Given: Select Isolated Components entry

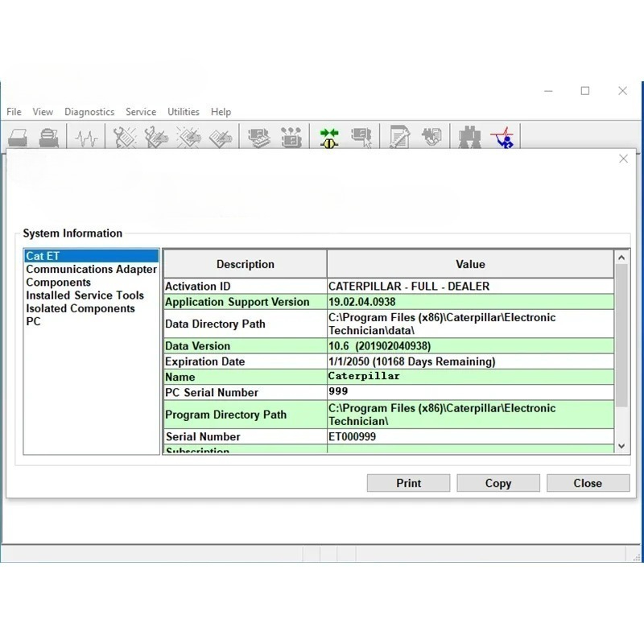Looking at the screenshot, I should click(91, 308).
